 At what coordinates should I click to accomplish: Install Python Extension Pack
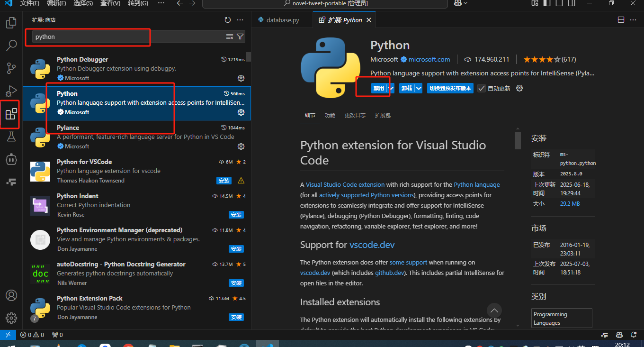click(x=236, y=317)
